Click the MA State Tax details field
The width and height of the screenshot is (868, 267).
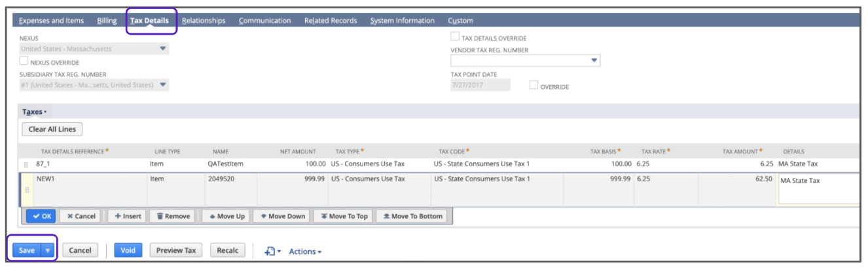tap(818, 190)
